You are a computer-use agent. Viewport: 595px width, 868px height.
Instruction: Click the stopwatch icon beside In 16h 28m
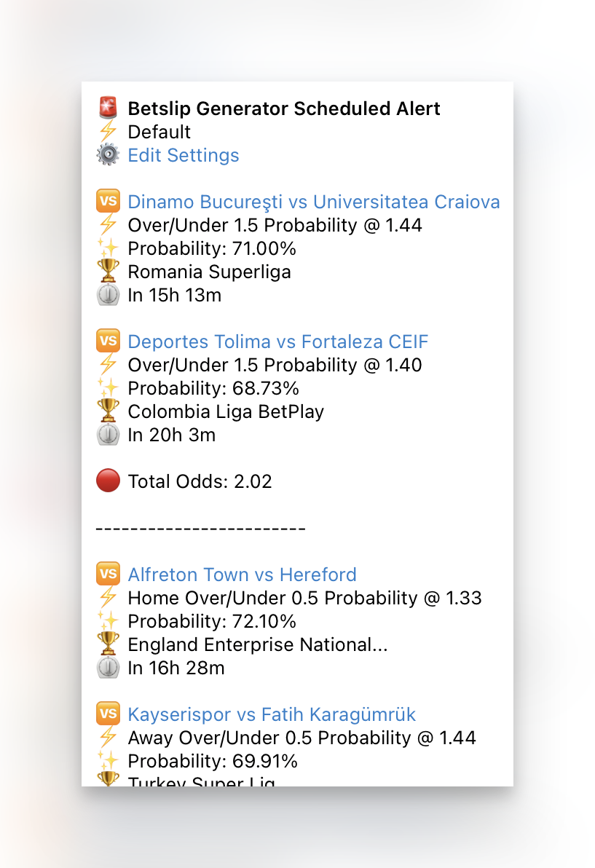pyautogui.click(x=108, y=668)
